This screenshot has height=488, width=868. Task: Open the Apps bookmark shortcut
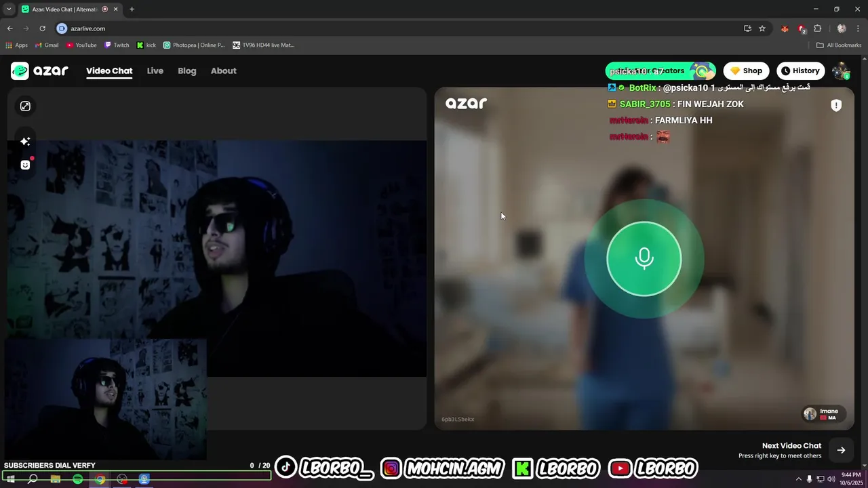(16, 45)
